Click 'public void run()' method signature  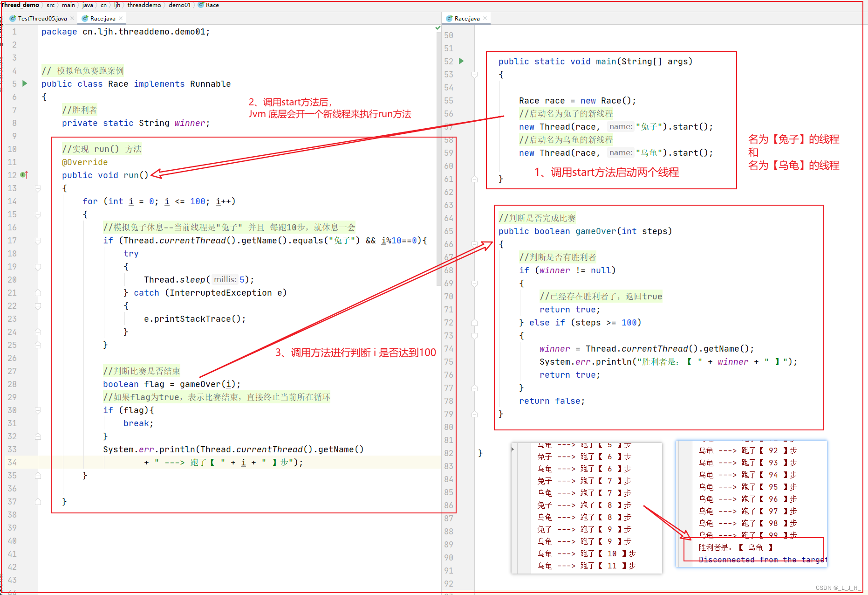105,175
